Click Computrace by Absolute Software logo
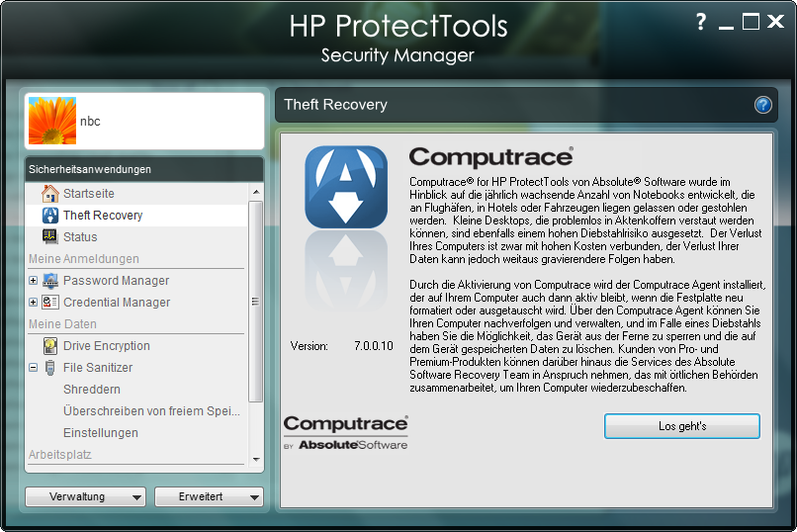The width and height of the screenshot is (797, 532). coord(346,432)
